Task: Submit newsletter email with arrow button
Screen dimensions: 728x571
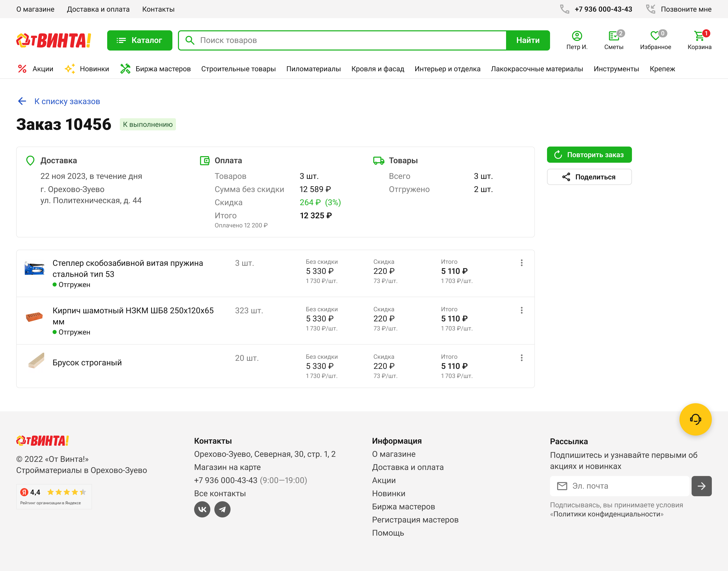Action: [x=701, y=486]
